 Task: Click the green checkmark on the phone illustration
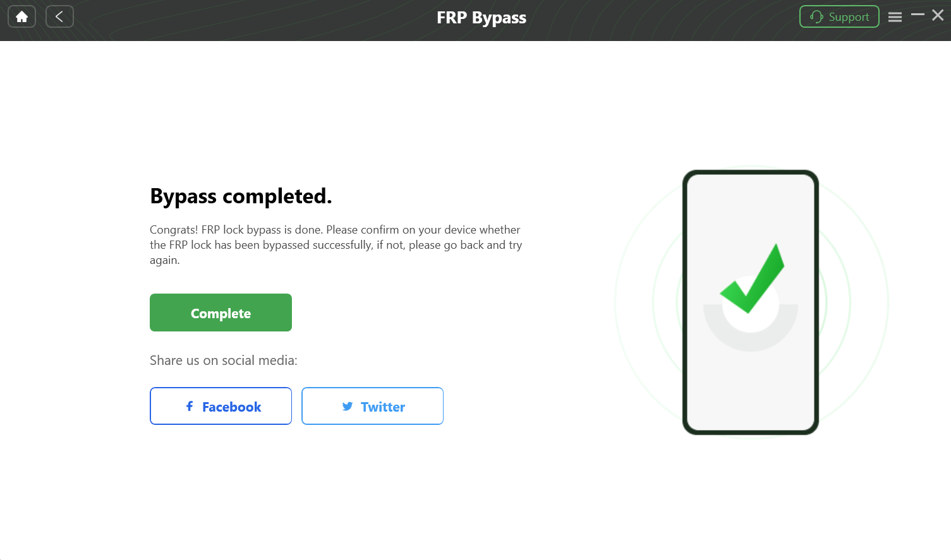(752, 278)
